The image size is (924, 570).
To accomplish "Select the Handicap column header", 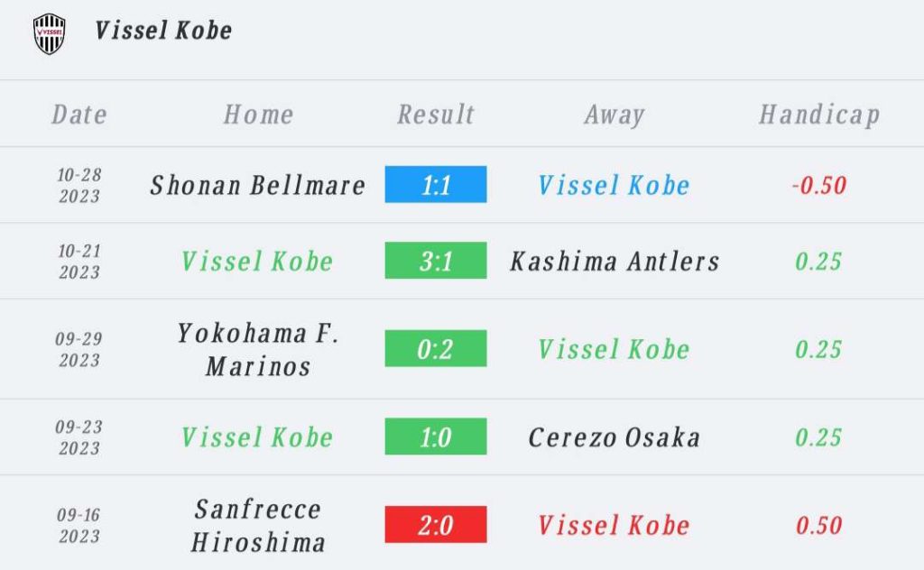I will (819, 115).
